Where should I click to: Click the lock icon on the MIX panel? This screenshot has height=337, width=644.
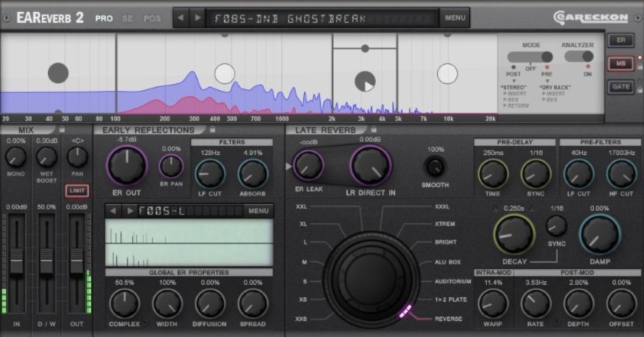[x=61, y=129]
